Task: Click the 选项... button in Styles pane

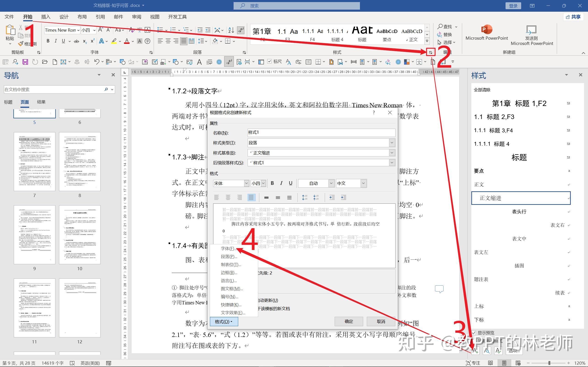Action: click(514, 350)
